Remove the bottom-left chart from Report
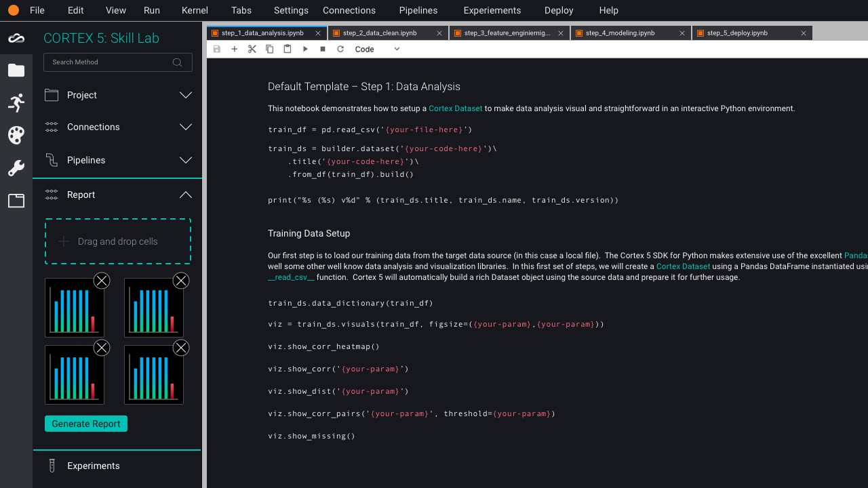The height and width of the screenshot is (488, 868). pyautogui.click(x=101, y=348)
